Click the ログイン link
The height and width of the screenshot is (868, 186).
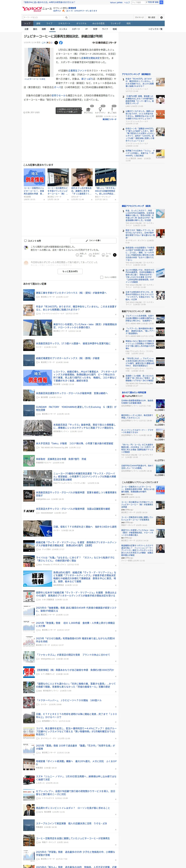pyautogui.click(x=57, y=11)
